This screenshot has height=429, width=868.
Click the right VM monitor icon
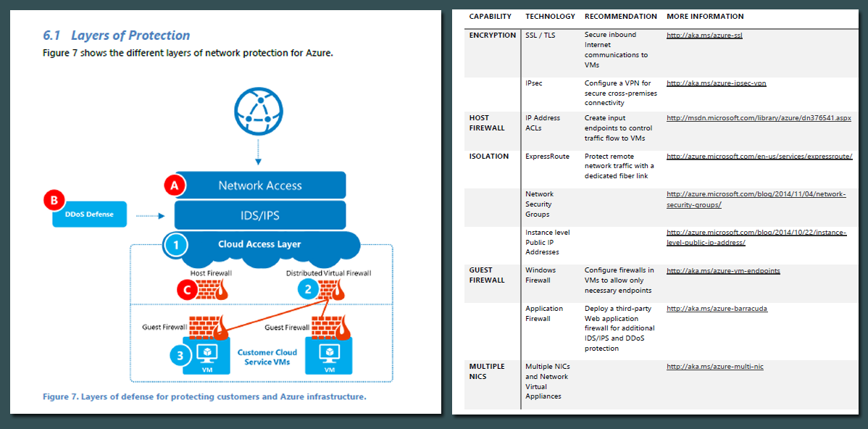click(x=330, y=354)
